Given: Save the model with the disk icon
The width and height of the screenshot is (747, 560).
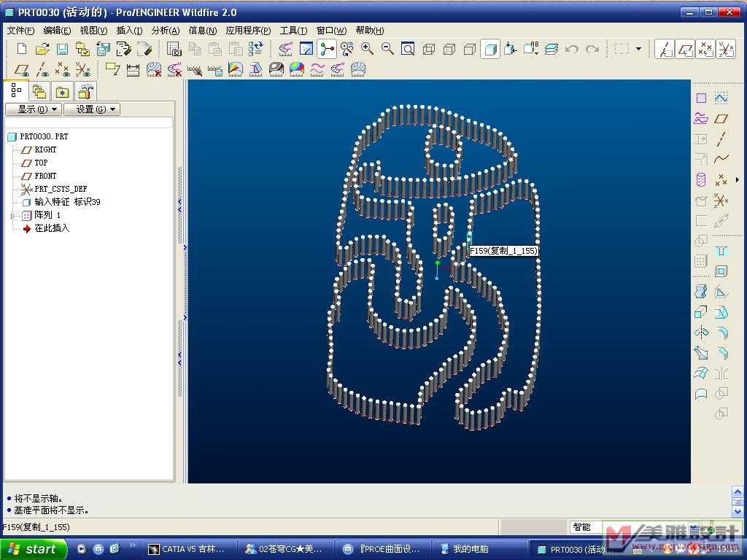Looking at the screenshot, I should click(x=63, y=49).
